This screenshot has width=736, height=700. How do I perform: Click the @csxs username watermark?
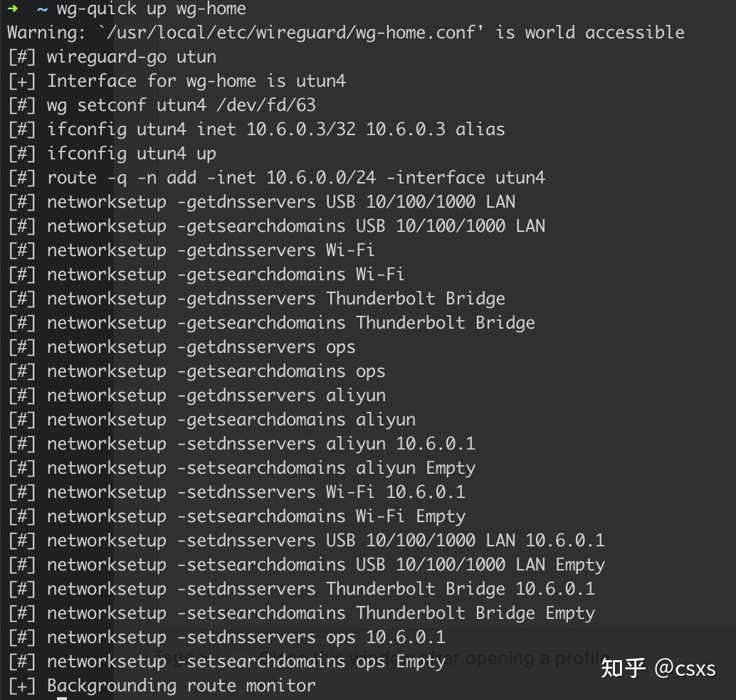click(685, 669)
